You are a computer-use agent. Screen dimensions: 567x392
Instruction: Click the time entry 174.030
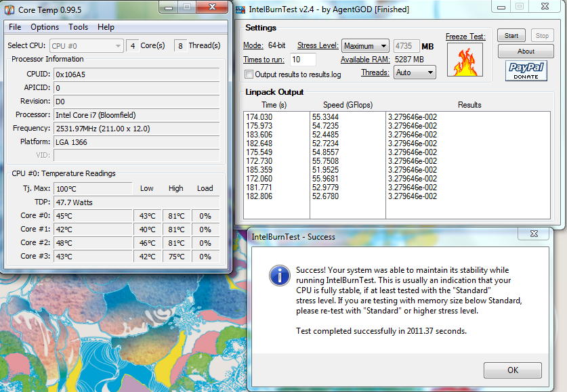coord(259,117)
